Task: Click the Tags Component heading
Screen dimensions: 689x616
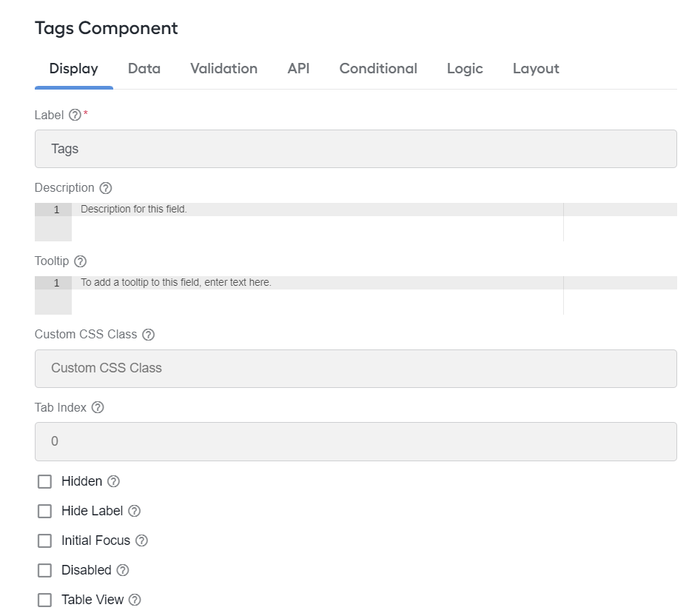Action: point(107,29)
